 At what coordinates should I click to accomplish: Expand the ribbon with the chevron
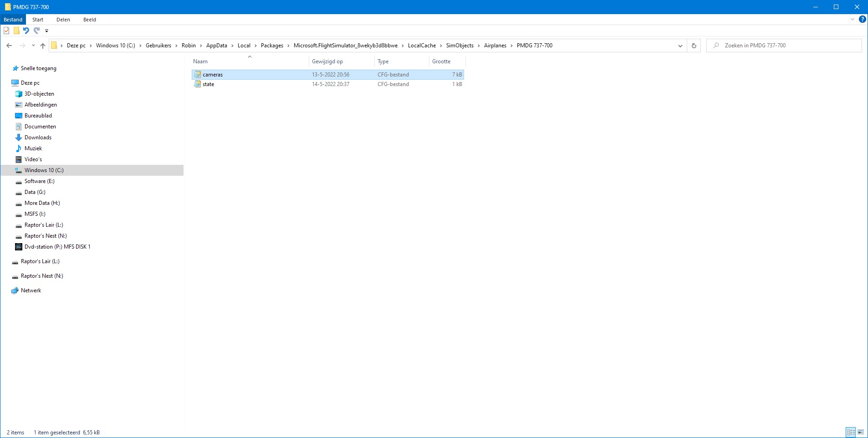click(x=852, y=20)
